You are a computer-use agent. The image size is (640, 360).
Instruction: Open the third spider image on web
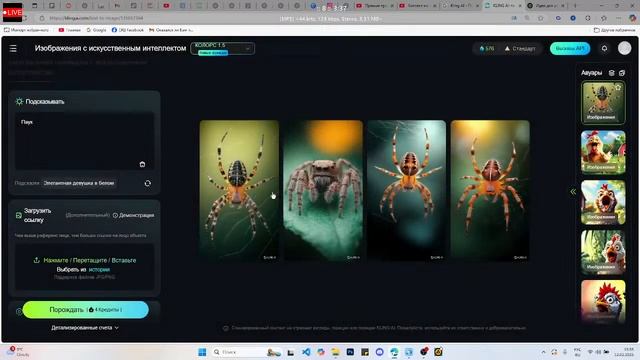click(407, 191)
